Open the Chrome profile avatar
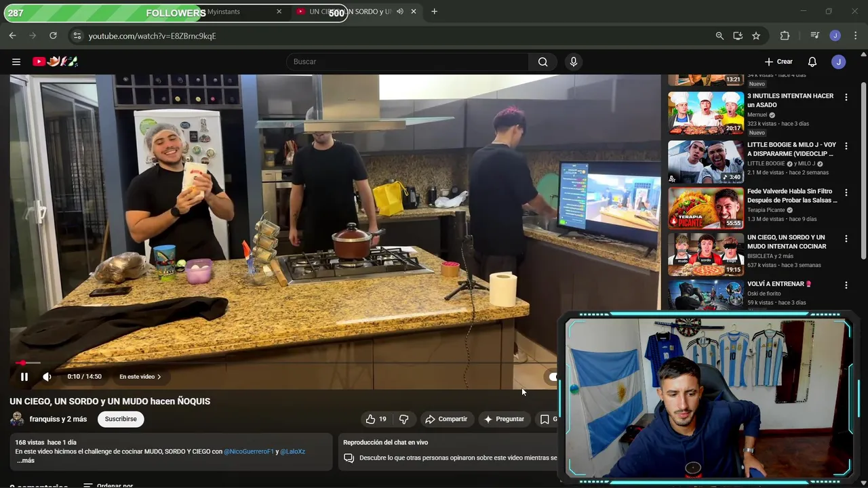 [835, 36]
